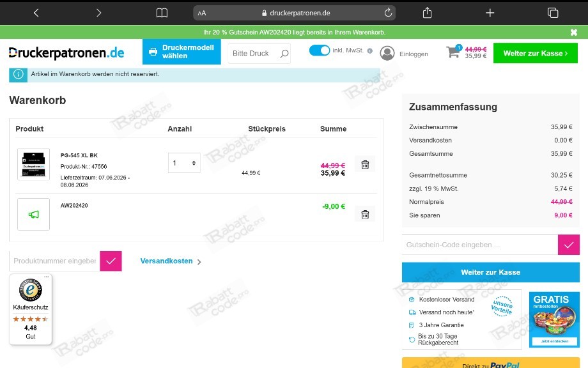
Task: Click the MwSt. info icon
Action: (370, 51)
